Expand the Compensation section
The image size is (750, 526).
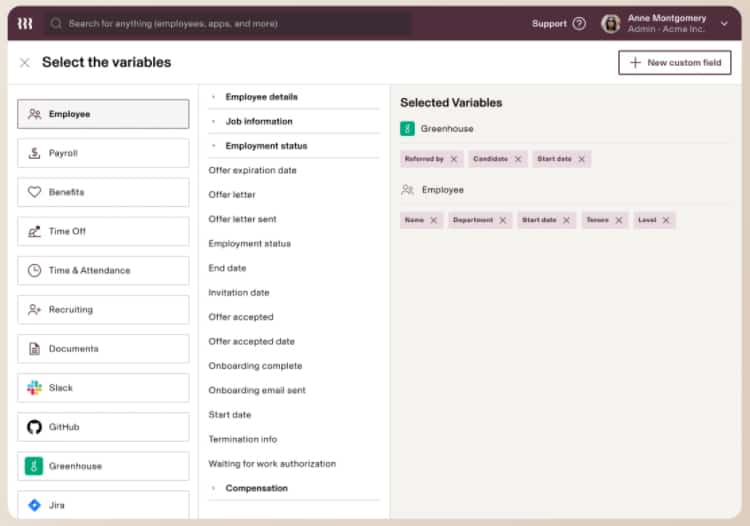coord(294,488)
